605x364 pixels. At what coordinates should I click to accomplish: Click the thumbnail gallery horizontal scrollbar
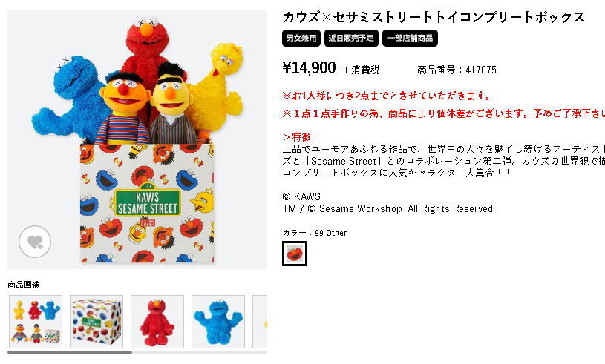[x=70, y=352]
